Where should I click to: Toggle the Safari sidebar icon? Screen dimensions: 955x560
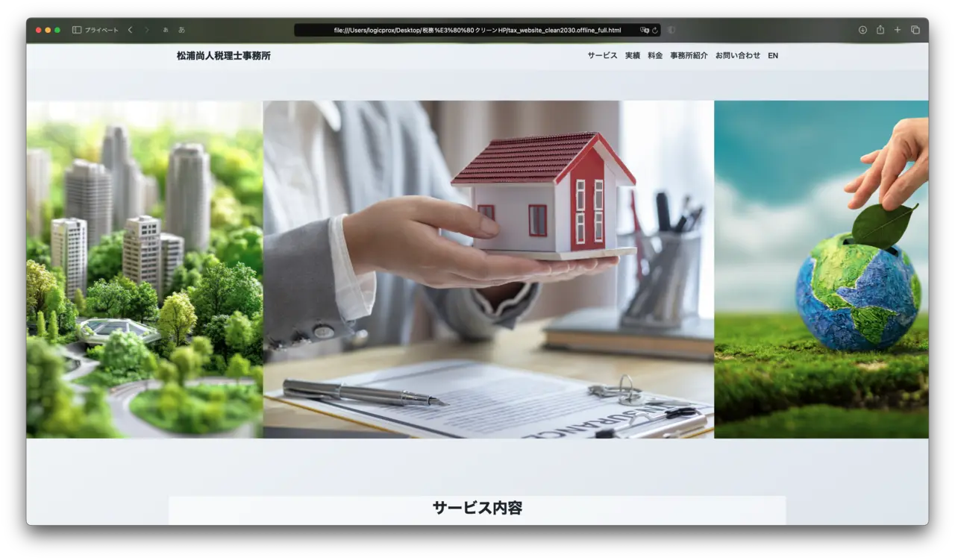(x=77, y=30)
